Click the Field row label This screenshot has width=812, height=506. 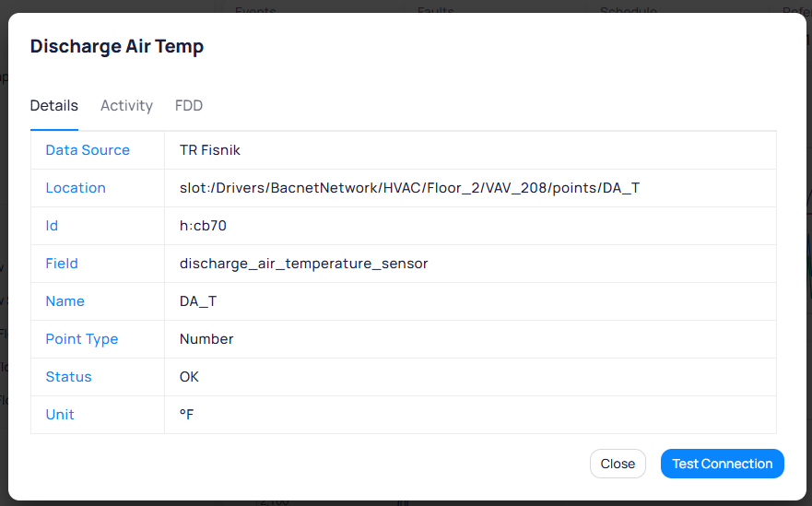point(62,264)
